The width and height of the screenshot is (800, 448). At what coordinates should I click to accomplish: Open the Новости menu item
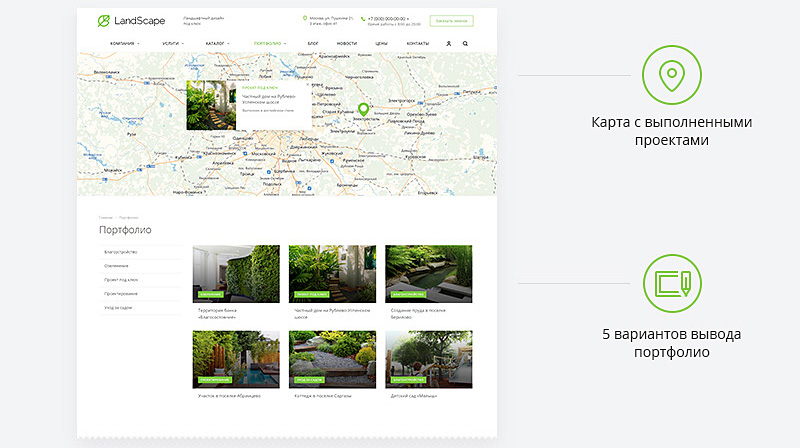347,44
